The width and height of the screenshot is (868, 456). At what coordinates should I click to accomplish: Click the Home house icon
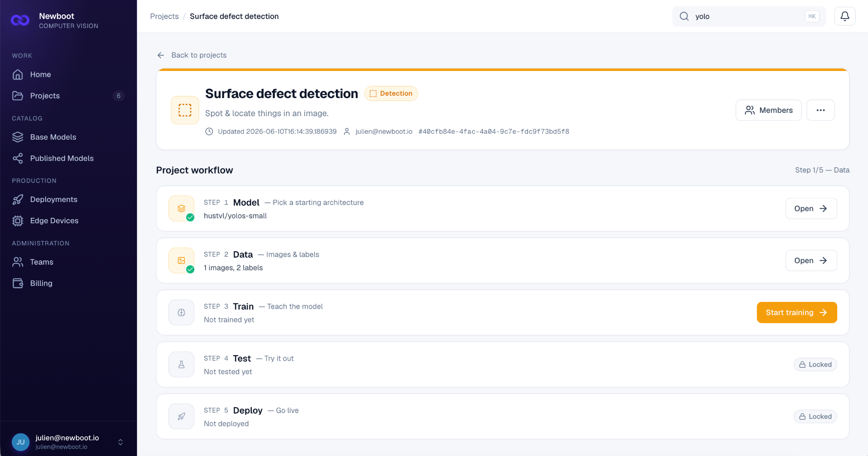point(18,75)
